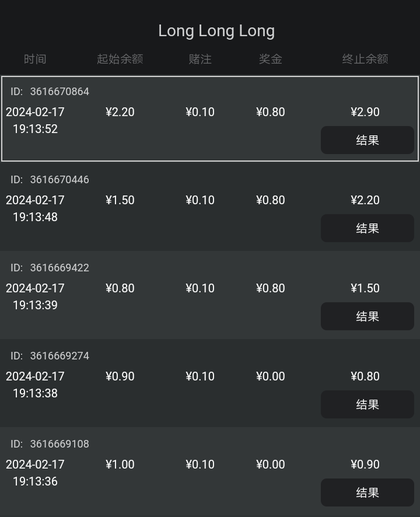Click ID text 3616669274
Viewport: 420px width, 517px height.
[x=60, y=356]
